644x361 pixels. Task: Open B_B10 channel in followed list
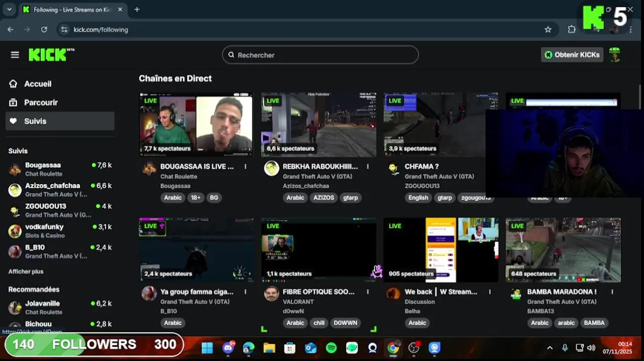coord(60,251)
